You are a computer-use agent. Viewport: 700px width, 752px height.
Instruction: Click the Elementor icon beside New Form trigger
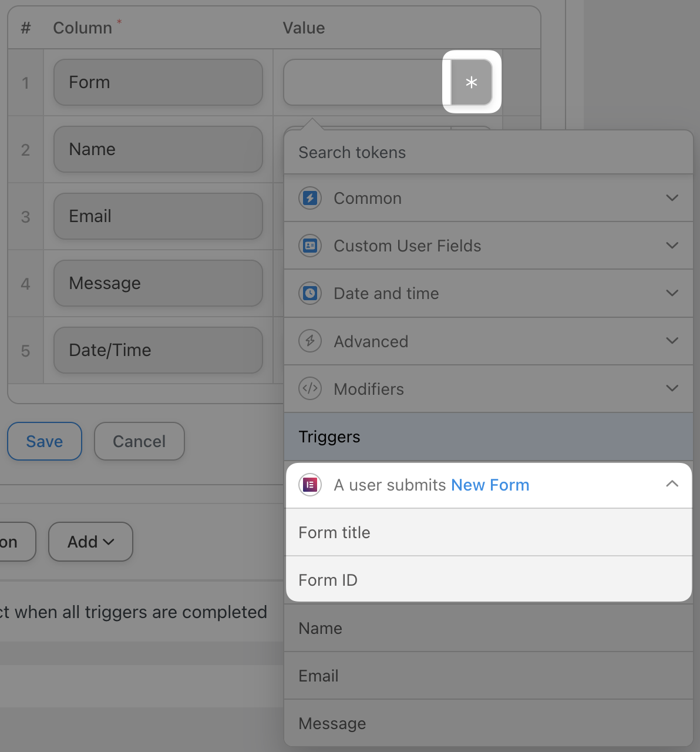[x=310, y=485]
